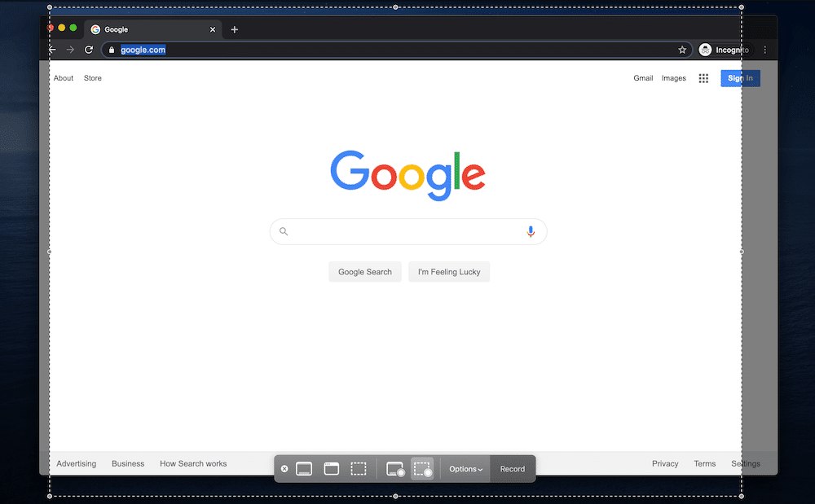Bookmark this page with the star icon
Screen dimensions: 815x504
[x=682, y=50]
